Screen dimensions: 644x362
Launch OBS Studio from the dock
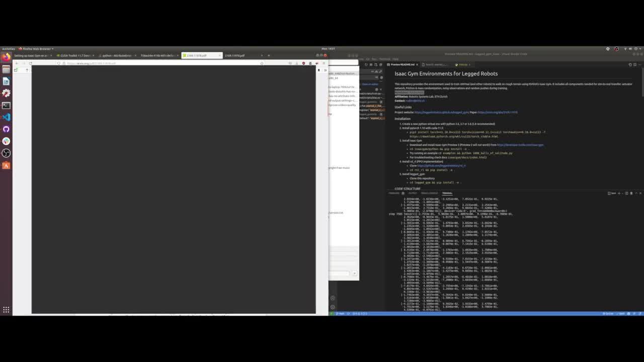(x=6, y=153)
